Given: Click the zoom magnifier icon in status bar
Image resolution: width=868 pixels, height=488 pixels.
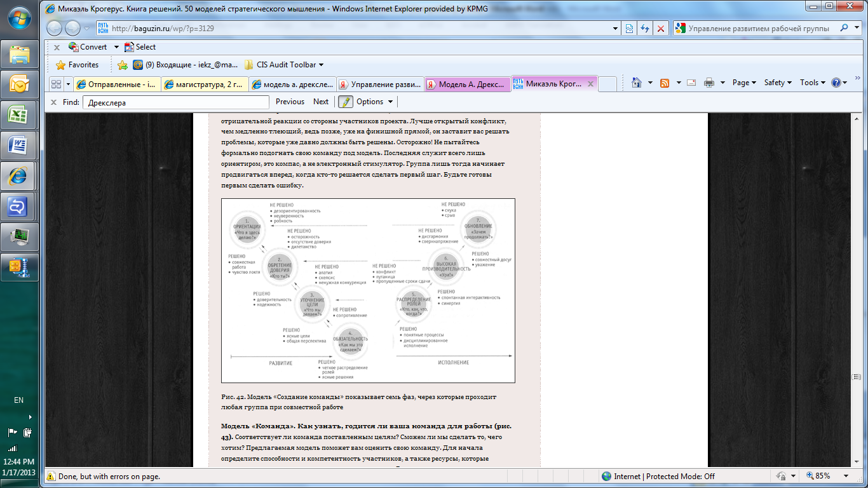Looking at the screenshot, I should click(x=810, y=476).
